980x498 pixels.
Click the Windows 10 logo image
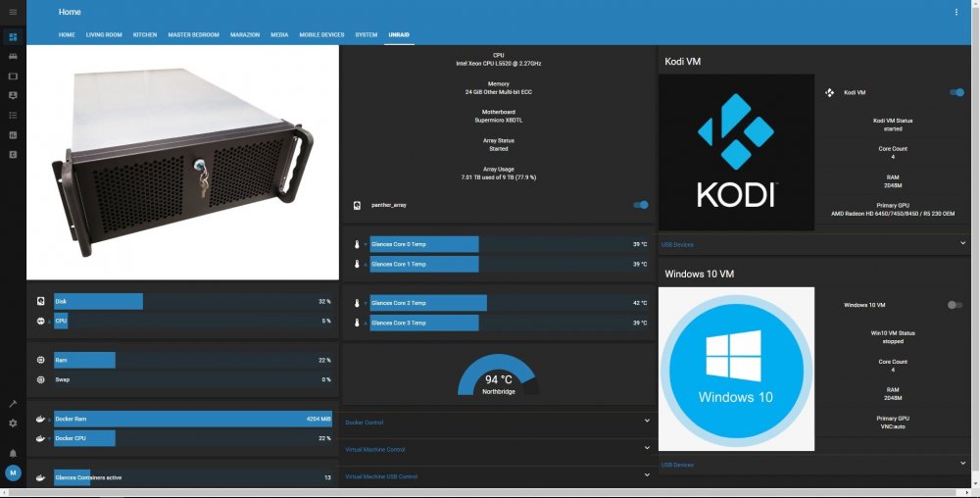pos(736,369)
